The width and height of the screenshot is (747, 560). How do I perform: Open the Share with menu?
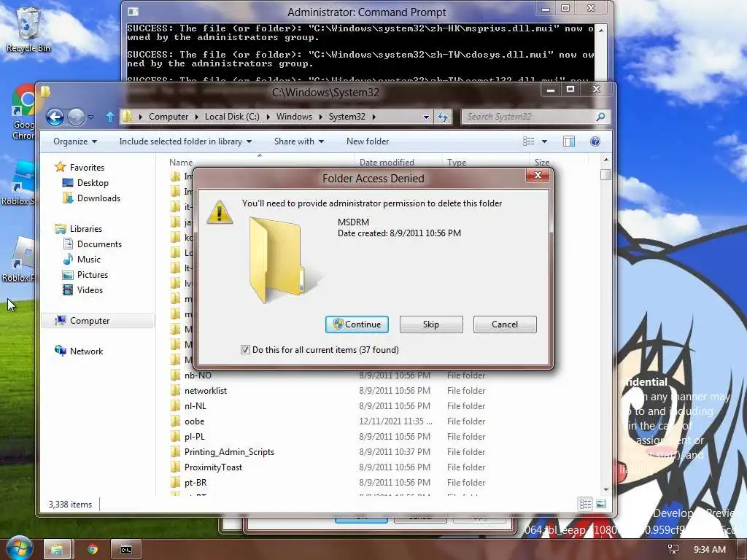(x=298, y=141)
